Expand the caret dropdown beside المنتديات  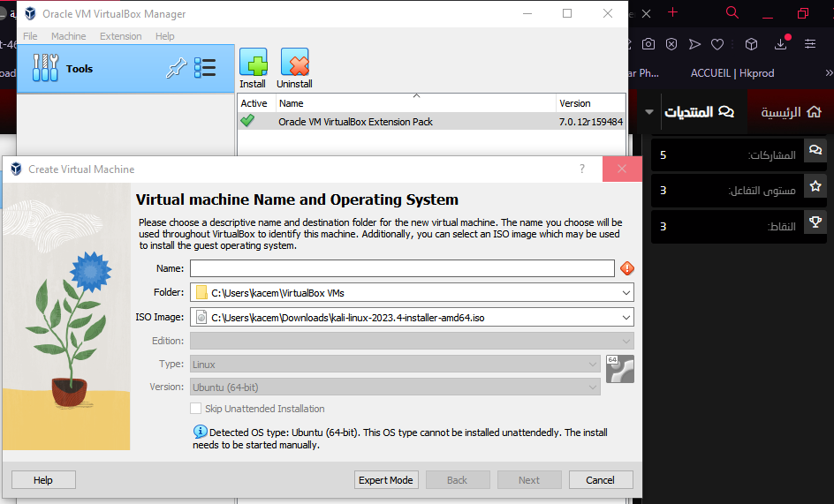tap(648, 112)
